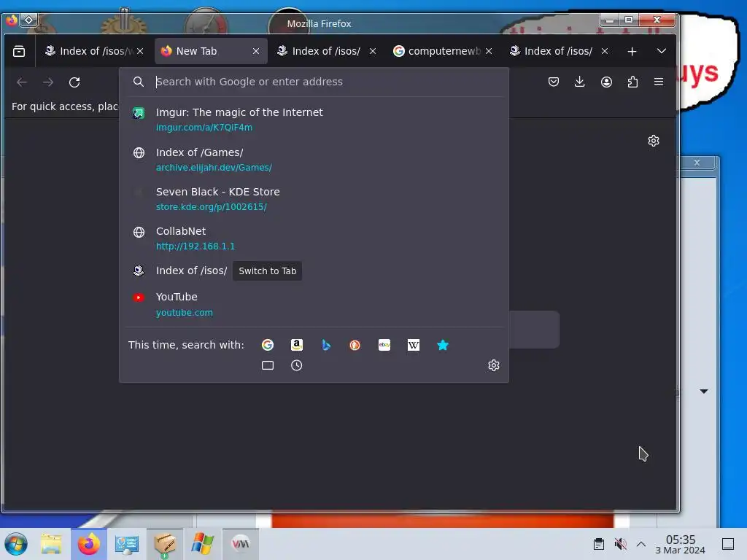This screenshot has height=560, width=747.
Task: Open Firefox View (recent browsing)
Action: click(19, 51)
